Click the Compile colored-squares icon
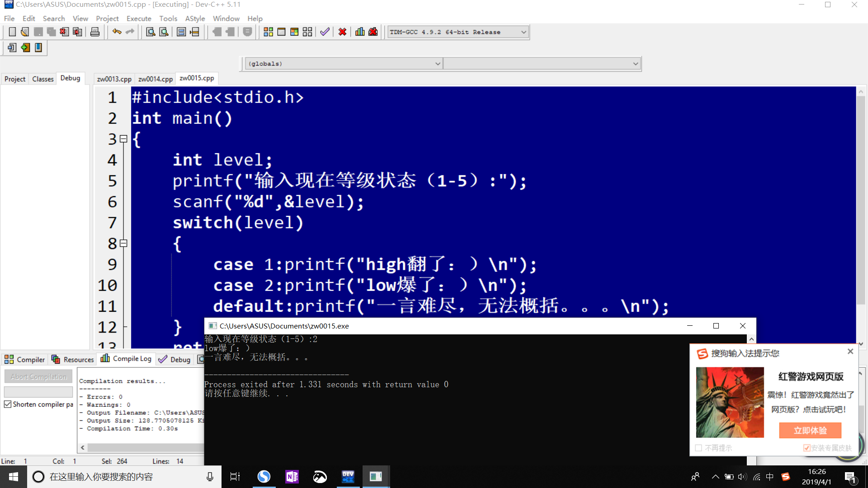This screenshot has height=488, width=868. click(x=268, y=32)
